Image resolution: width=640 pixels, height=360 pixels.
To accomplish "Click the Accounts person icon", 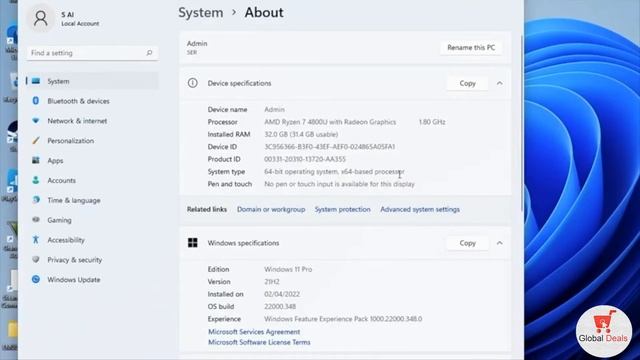I will click(36, 180).
